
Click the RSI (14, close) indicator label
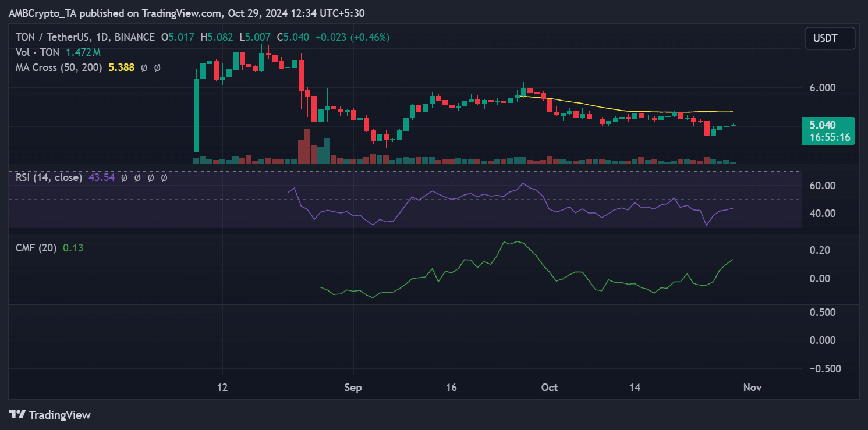[x=49, y=177]
